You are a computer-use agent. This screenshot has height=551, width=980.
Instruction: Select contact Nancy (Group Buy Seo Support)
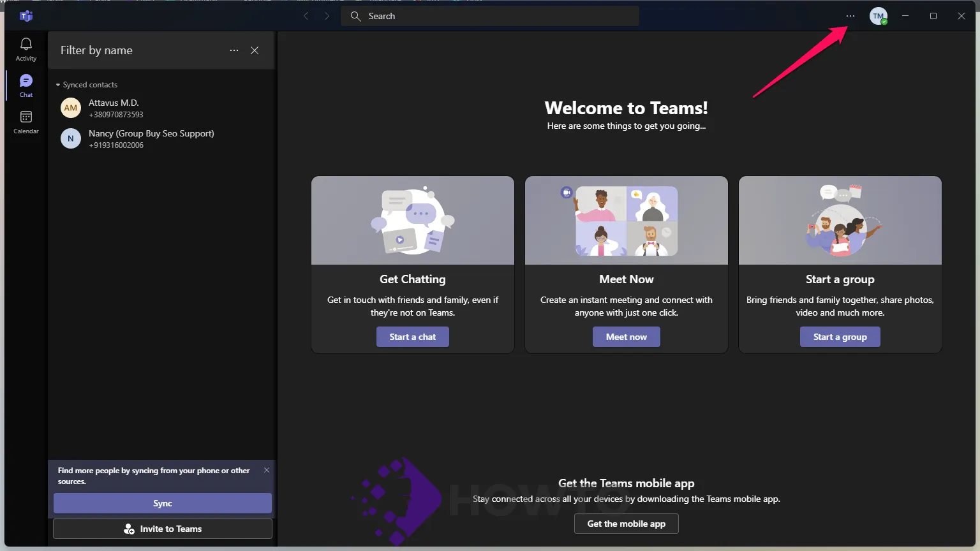tap(162, 139)
